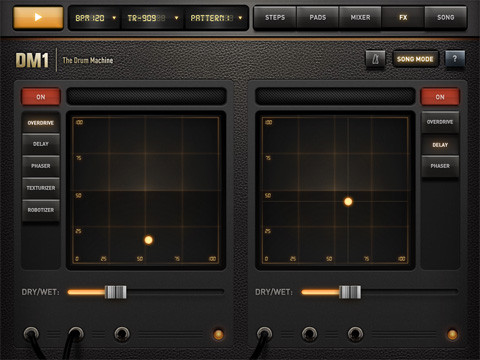Select Overdrive effect in left FX unit
The image size is (480, 360).
[41, 123]
